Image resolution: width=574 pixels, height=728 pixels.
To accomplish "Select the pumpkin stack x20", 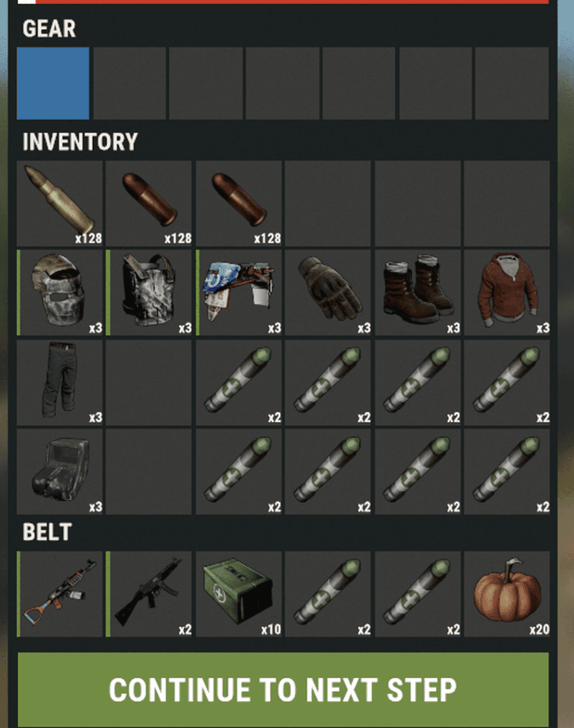I will [x=507, y=594].
